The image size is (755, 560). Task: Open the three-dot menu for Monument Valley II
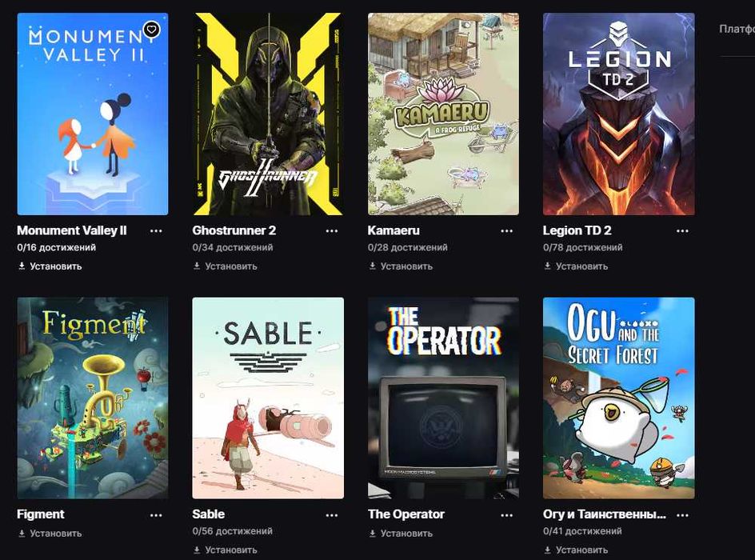coord(156,231)
